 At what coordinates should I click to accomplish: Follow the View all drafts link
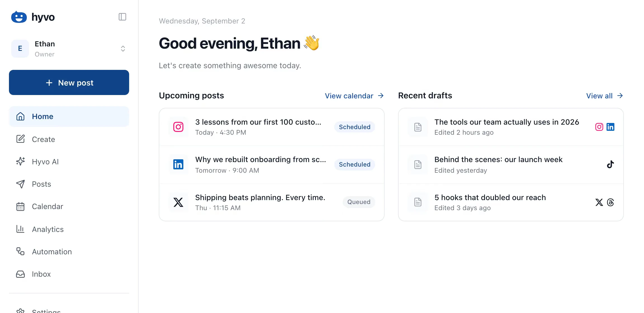[605, 96]
